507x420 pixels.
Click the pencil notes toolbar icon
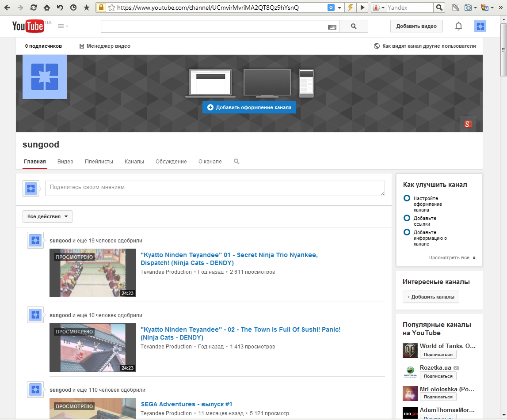point(456,8)
